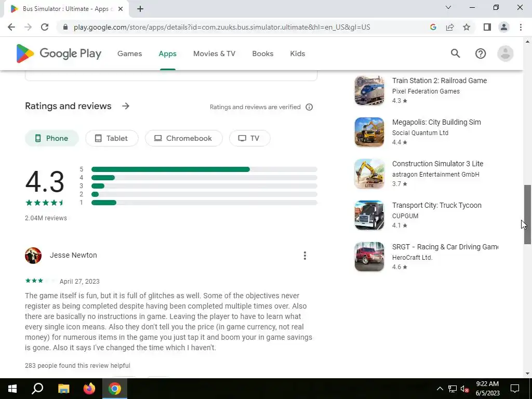Image resolution: width=532 pixels, height=399 pixels.
Task: Switch to the Apps section
Action: pyautogui.click(x=168, y=54)
